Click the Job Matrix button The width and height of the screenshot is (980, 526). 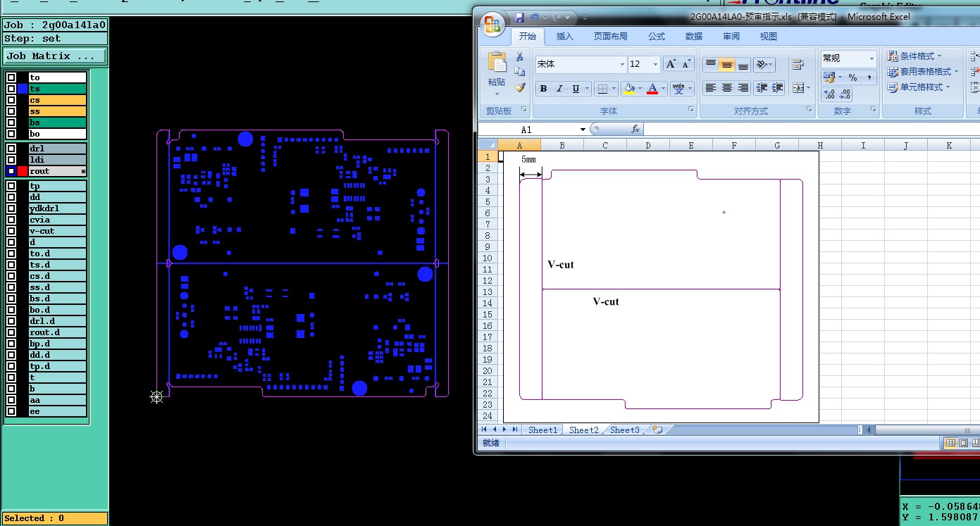tap(55, 56)
